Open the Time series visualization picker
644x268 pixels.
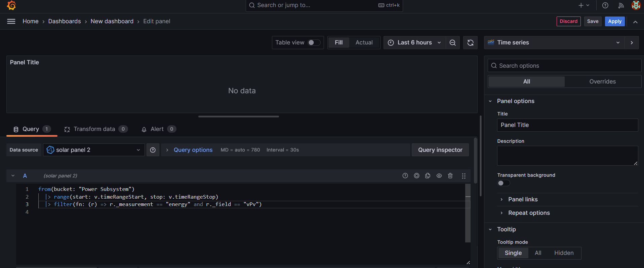click(554, 43)
